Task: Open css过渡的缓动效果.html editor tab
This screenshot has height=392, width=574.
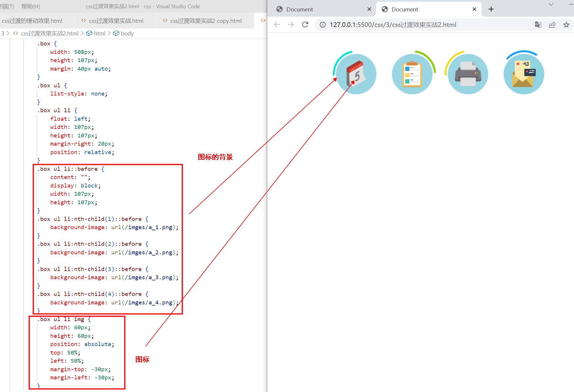Action: click(32, 21)
